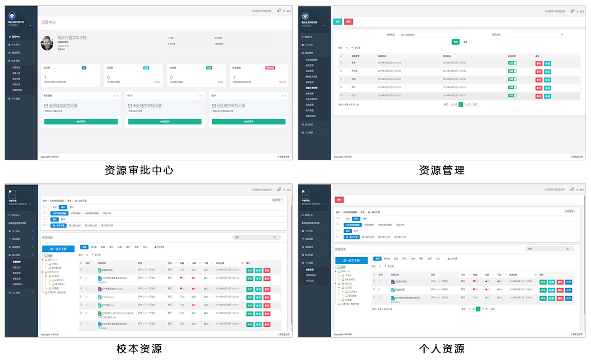Viewport: 591px width, 364px height.
Task: Click the red delete button atop 个人资源
Action: [x=339, y=200]
